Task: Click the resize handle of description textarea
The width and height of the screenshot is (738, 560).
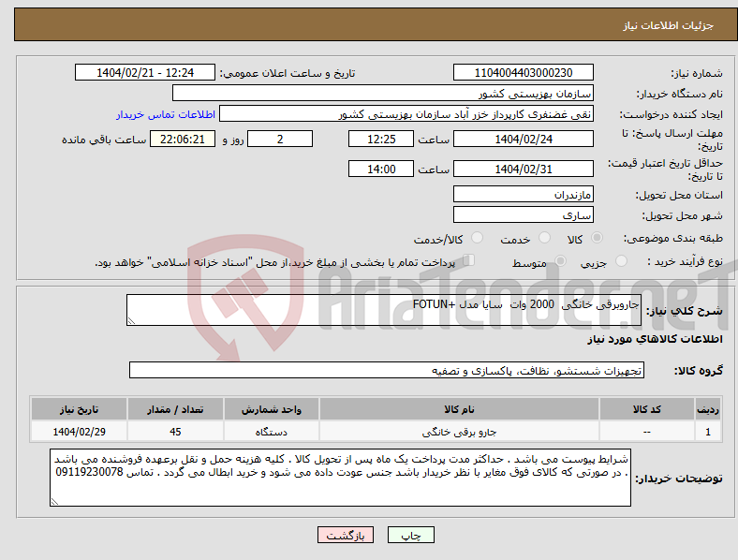Action: click(x=131, y=321)
